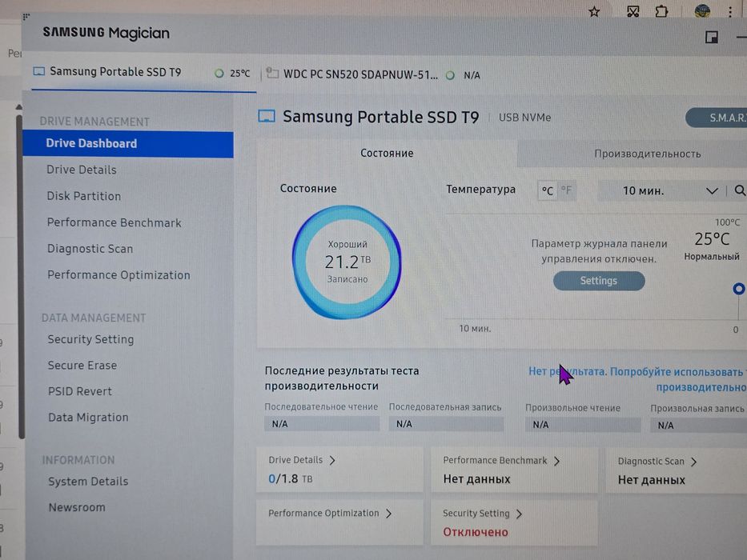Click the browser profile avatar icon
The width and height of the screenshot is (747, 560).
[702, 10]
